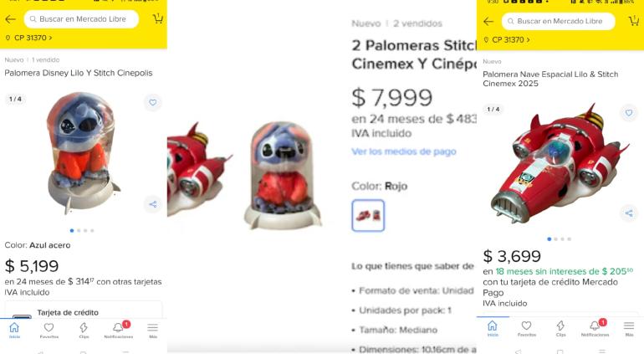Favorite the Stitch Cinepolis popcorn bucket
The image size is (644, 354).
(153, 102)
